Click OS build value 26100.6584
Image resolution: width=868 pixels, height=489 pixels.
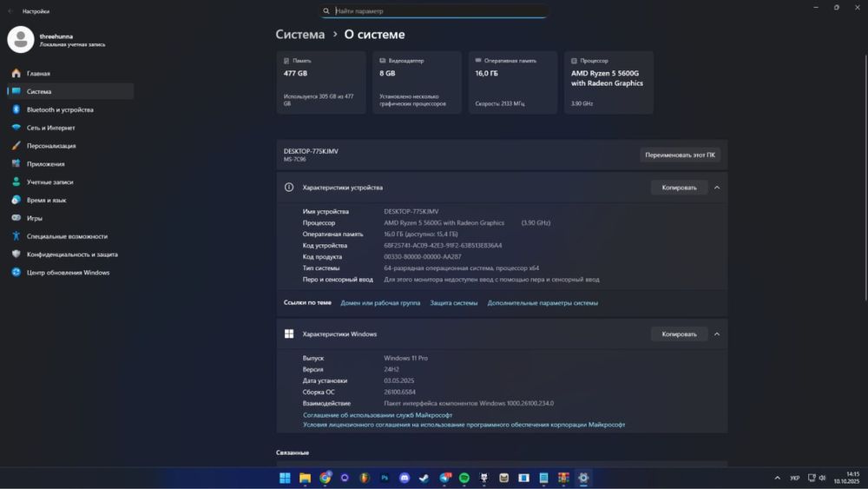point(399,392)
